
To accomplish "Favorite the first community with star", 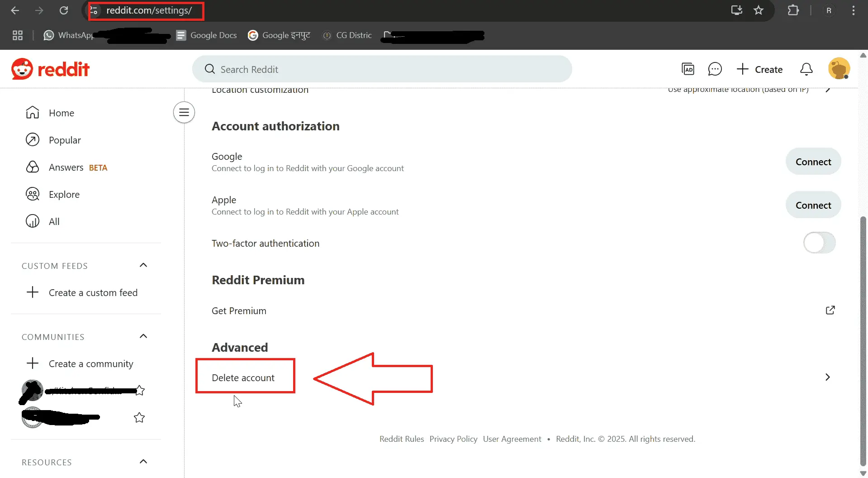I will point(140,390).
